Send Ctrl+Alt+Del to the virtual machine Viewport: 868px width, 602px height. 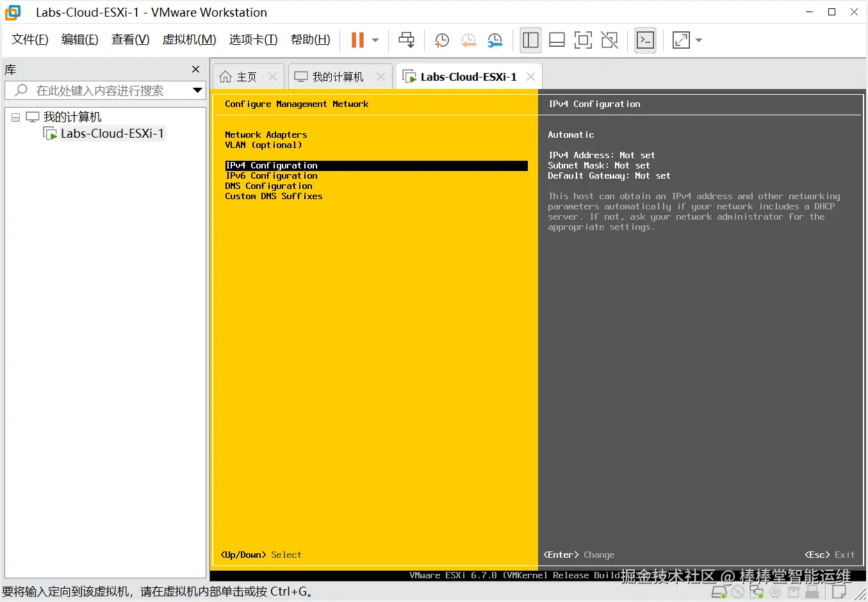coord(406,40)
